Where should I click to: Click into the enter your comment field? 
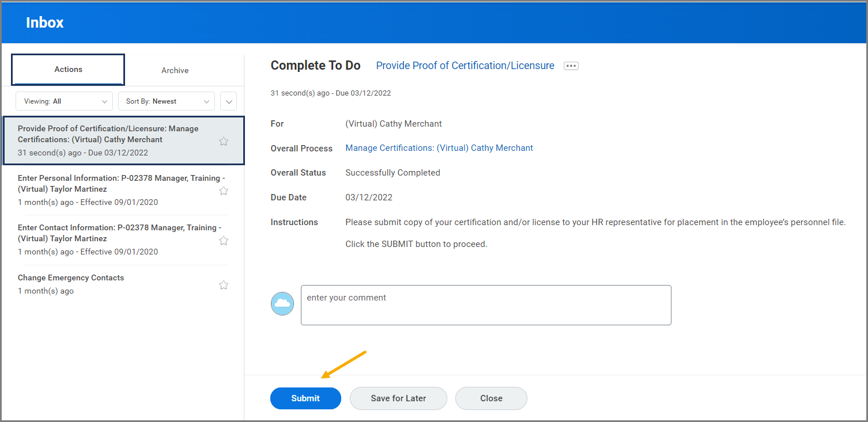click(485, 305)
